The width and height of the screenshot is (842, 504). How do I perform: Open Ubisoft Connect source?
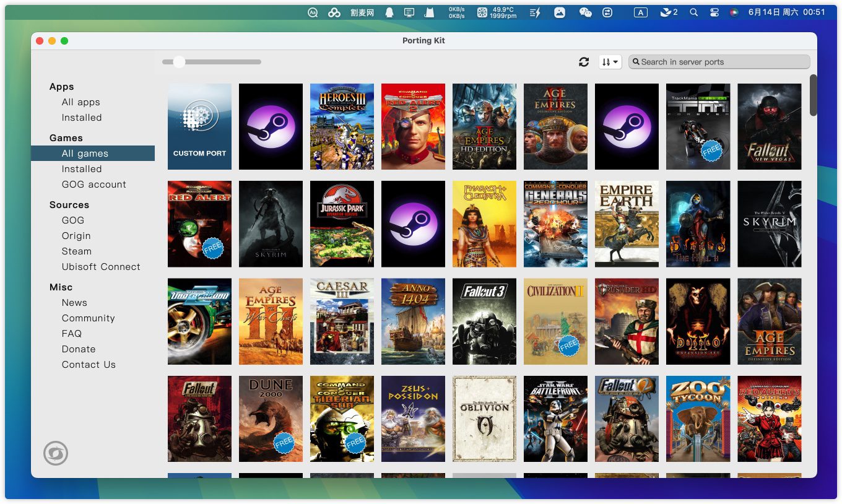click(101, 267)
